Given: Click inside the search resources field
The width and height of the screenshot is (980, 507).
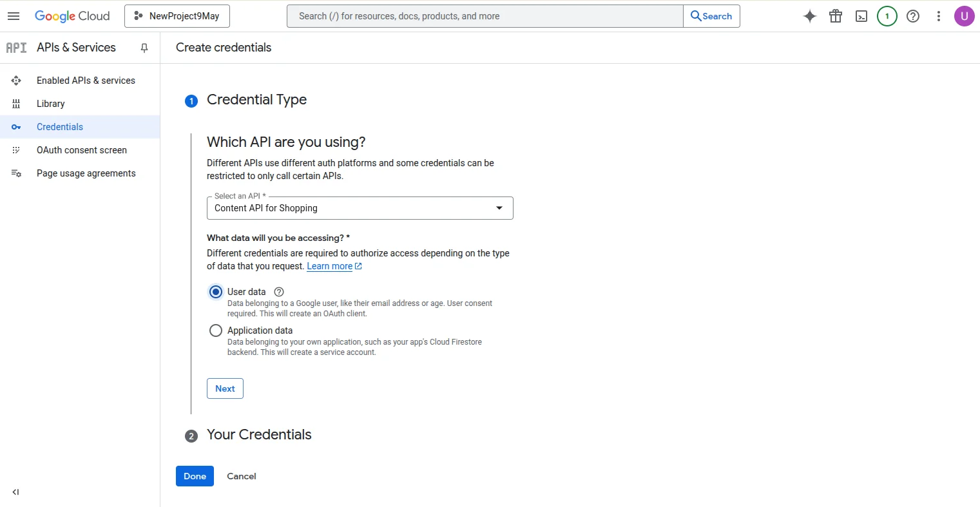Looking at the screenshot, I should (485, 16).
